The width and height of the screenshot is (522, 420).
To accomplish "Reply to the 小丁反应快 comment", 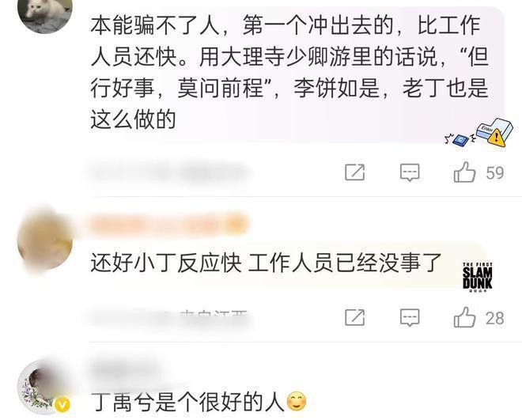I will pyautogui.click(x=410, y=317).
